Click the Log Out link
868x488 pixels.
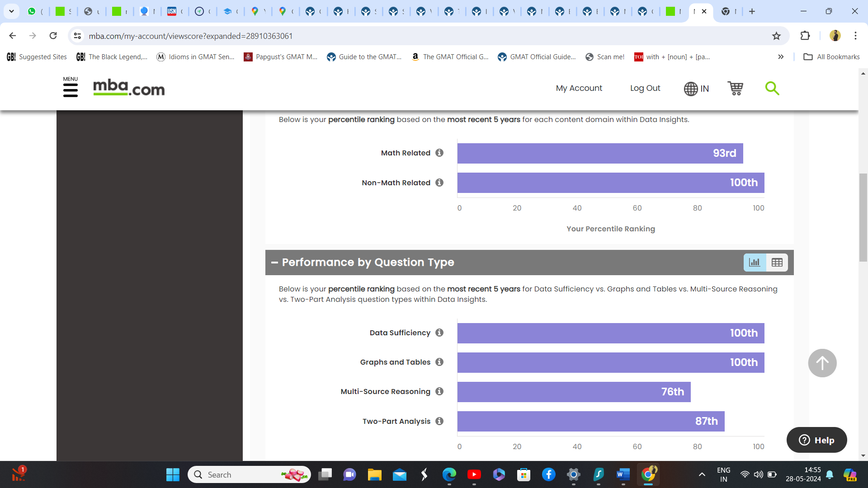tap(645, 88)
